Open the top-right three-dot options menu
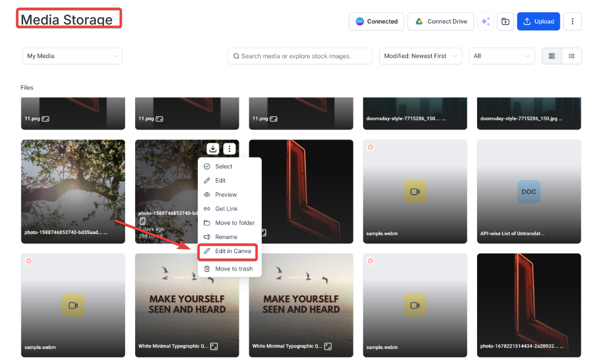 [572, 21]
